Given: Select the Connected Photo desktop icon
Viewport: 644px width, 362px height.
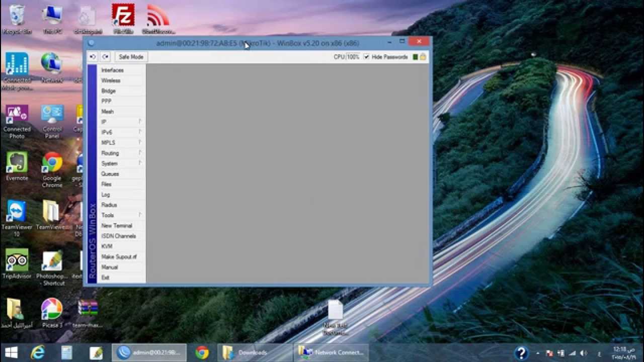Looking at the screenshot, I should tap(17, 121).
